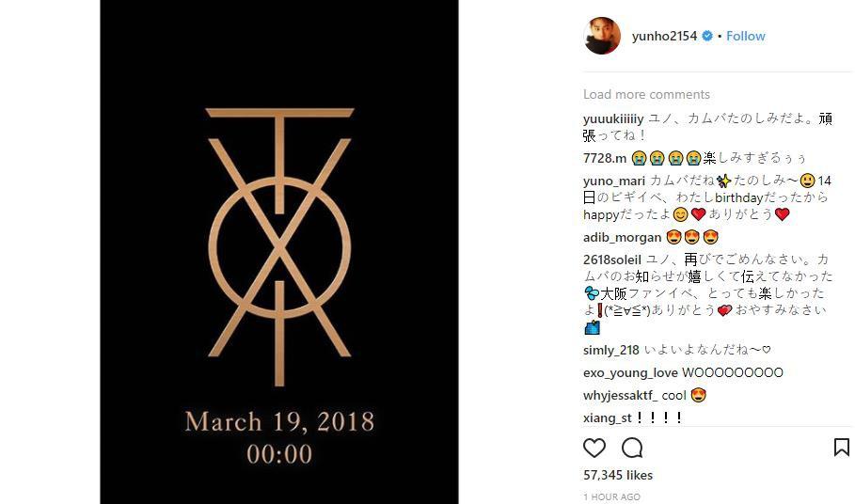
Task: Open the 1 hour ago timestamp
Action: [611, 496]
